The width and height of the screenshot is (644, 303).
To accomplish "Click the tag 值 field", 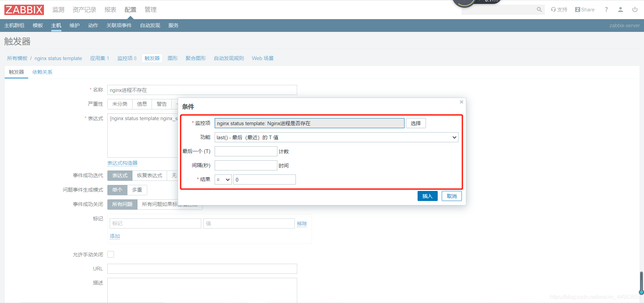I will point(249,223).
